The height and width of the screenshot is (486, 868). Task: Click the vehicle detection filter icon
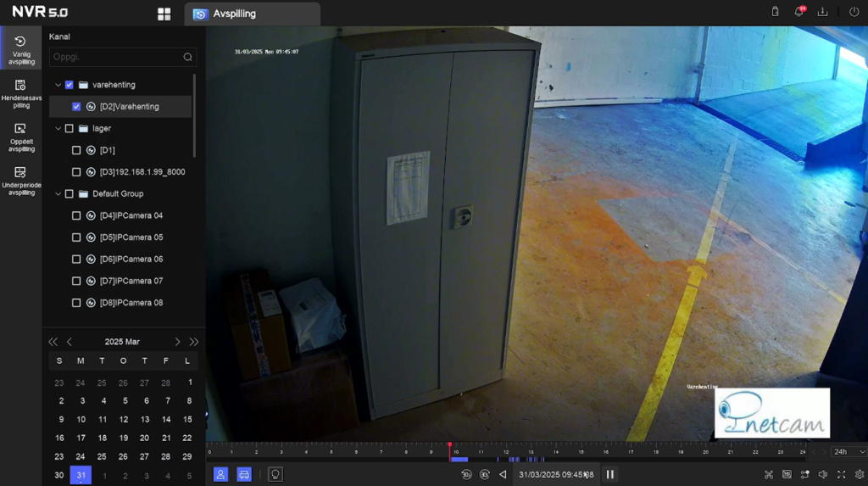click(244, 474)
